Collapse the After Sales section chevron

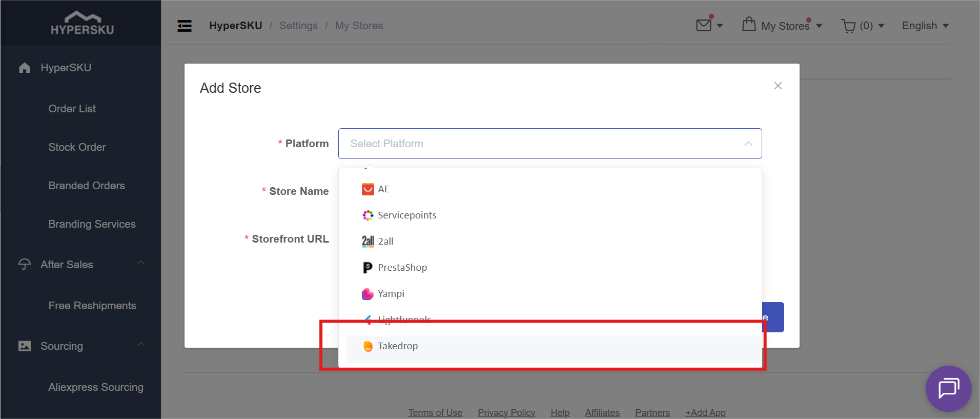(141, 263)
